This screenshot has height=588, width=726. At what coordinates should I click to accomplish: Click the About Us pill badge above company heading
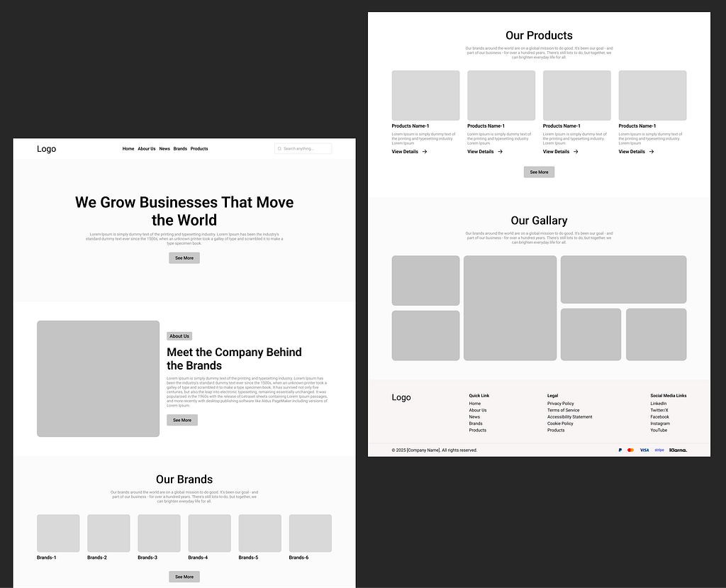click(179, 335)
